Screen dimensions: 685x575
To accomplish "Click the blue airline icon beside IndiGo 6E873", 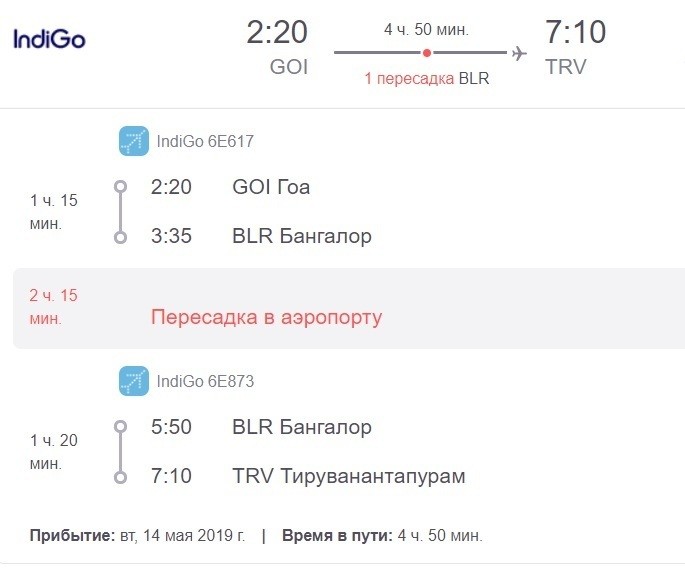I will [133, 381].
